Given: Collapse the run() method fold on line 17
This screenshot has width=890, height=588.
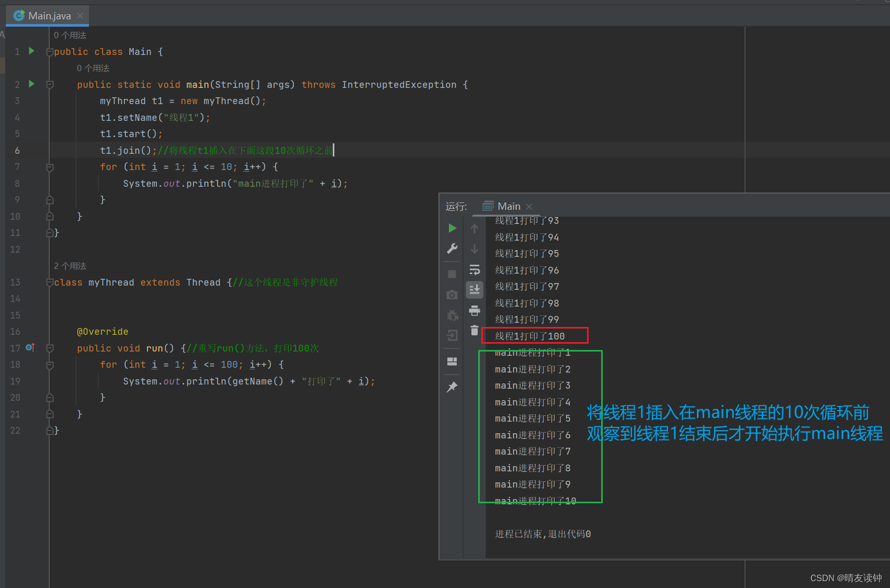Looking at the screenshot, I should pyautogui.click(x=50, y=348).
